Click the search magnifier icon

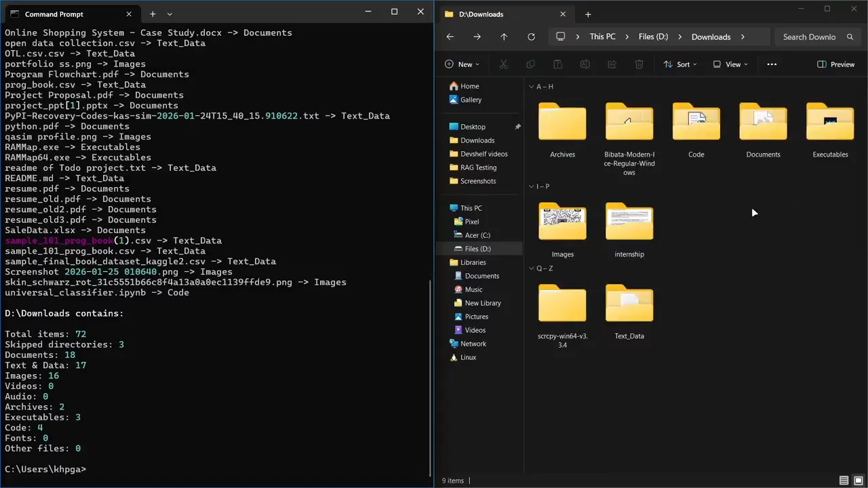[850, 37]
